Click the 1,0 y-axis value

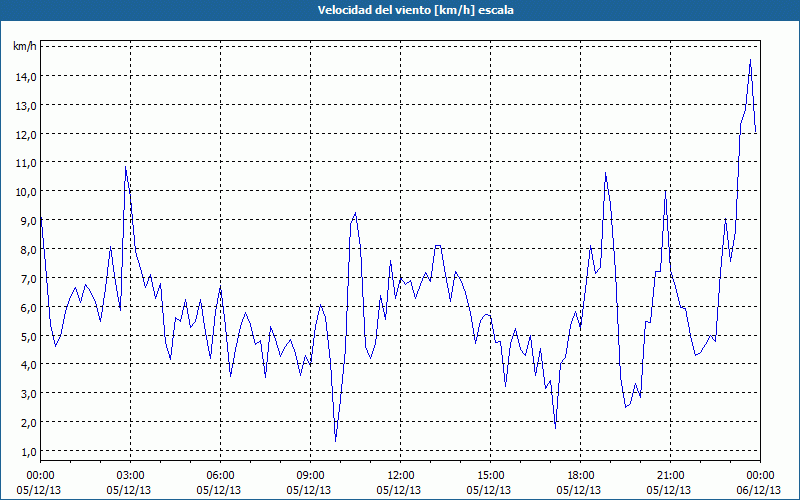[x=28, y=452]
